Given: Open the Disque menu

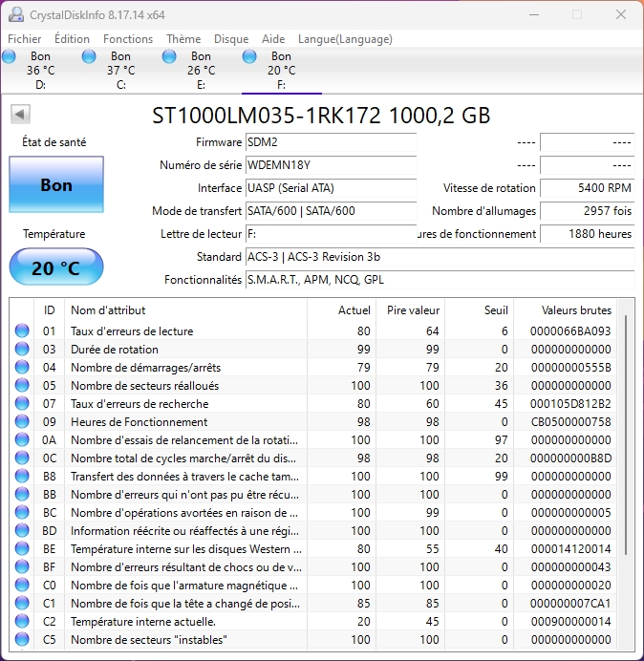Looking at the screenshot, I should pos(231,39).
